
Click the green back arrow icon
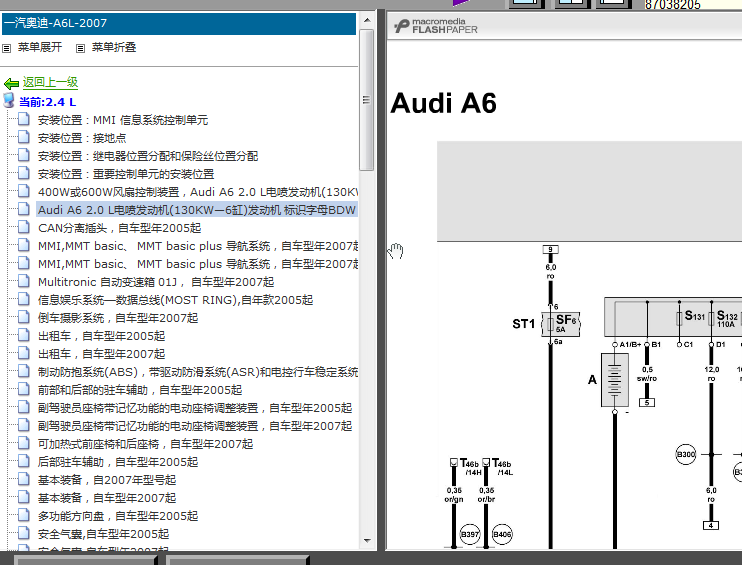tap(11, 84)
